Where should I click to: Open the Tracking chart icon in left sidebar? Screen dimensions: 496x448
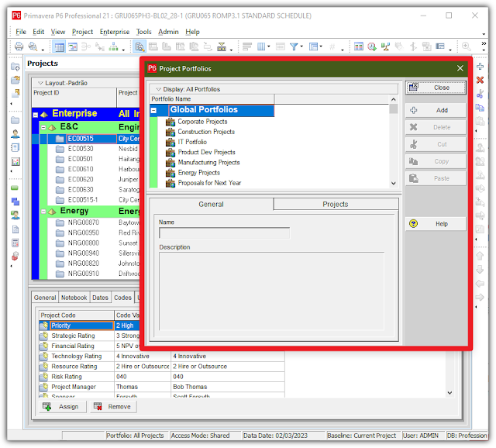(15, 162)
